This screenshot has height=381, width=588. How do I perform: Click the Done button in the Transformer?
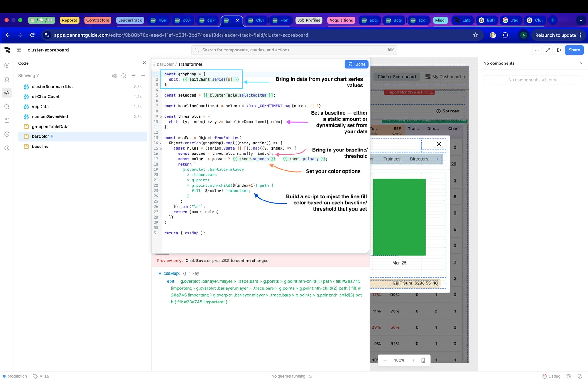(356, 64)
